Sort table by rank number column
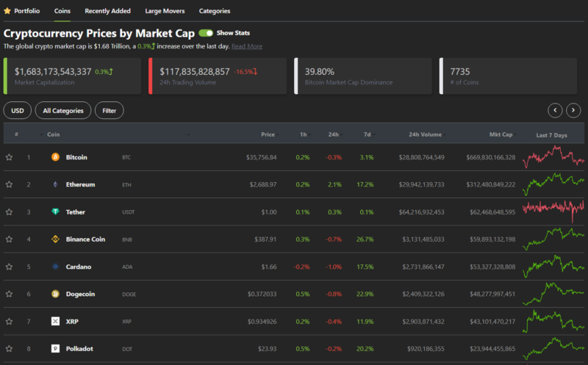 point(16,134)
